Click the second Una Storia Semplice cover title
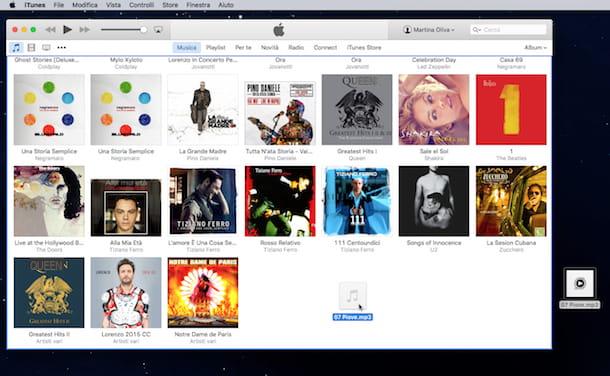This screenshot has width=610, height=376. [126, 151]
